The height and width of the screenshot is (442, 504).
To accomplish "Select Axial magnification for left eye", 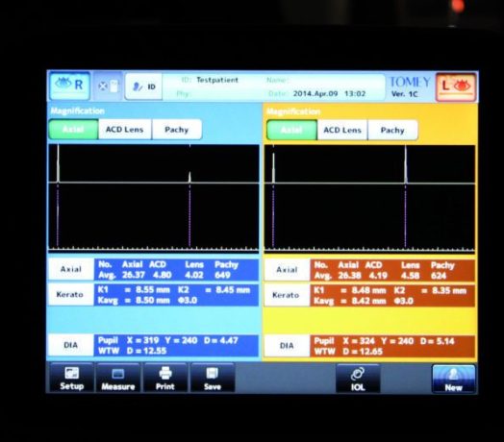I will 291,130.
